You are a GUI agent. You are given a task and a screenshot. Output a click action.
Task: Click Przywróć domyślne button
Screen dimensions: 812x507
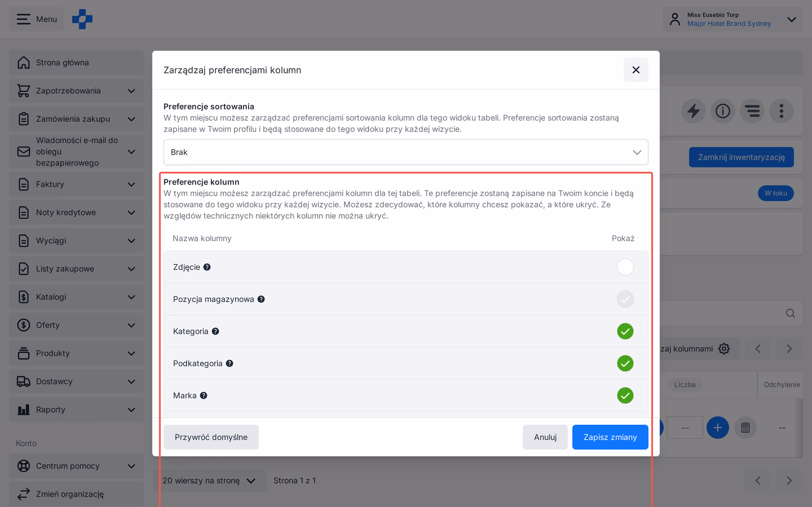coord(211,437)
